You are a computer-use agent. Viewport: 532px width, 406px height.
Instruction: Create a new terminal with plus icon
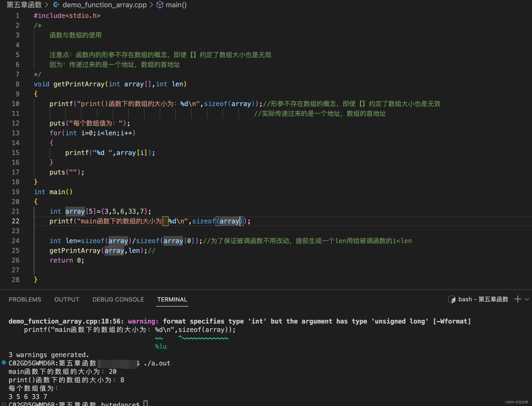pyautogui.click(x=517, y=299)
